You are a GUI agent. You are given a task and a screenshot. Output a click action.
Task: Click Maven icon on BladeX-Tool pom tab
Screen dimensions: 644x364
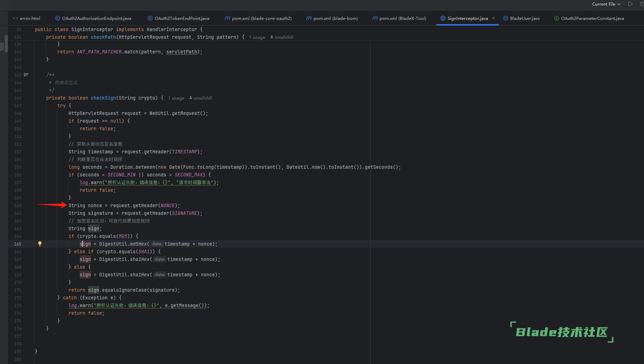click(375, 19)
